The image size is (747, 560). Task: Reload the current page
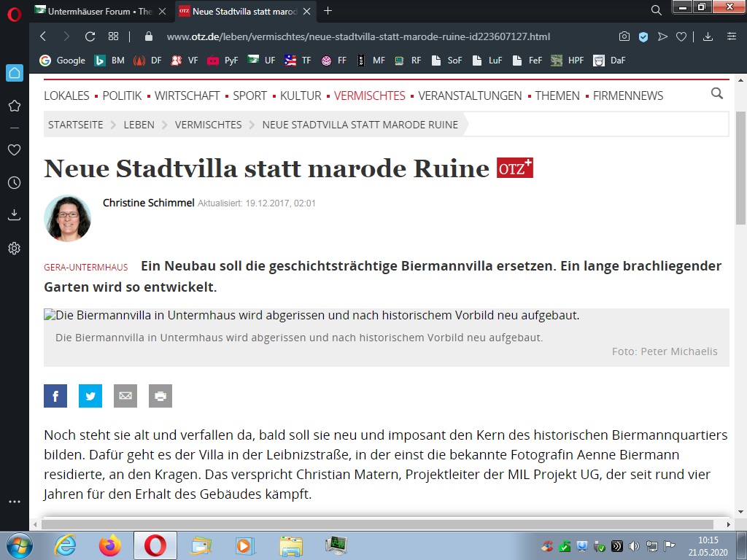click(x=90, y=36)
